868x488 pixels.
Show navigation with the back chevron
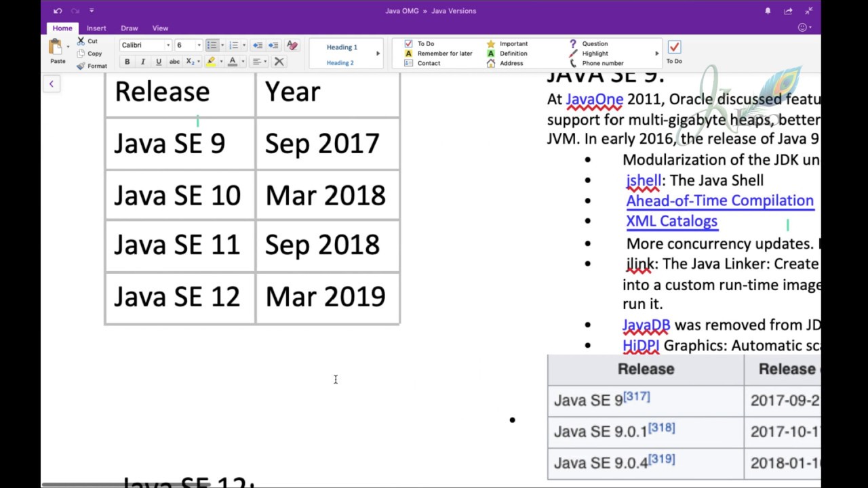(51, 84)
